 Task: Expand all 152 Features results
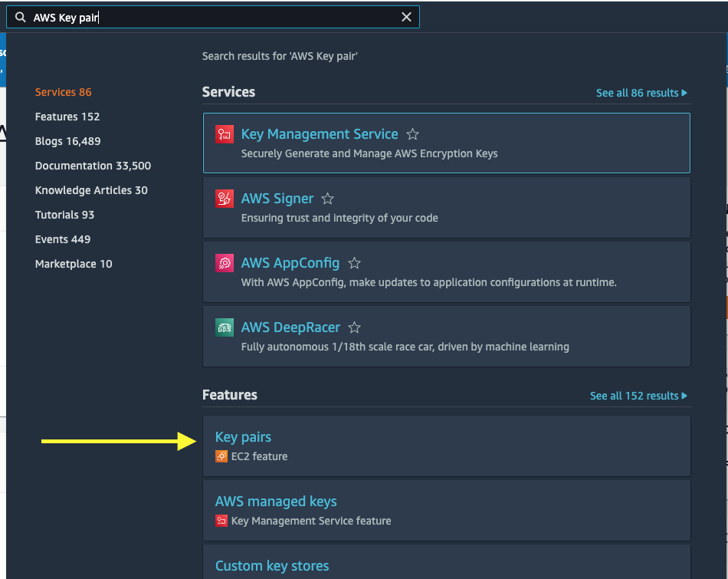pos(638,395)
